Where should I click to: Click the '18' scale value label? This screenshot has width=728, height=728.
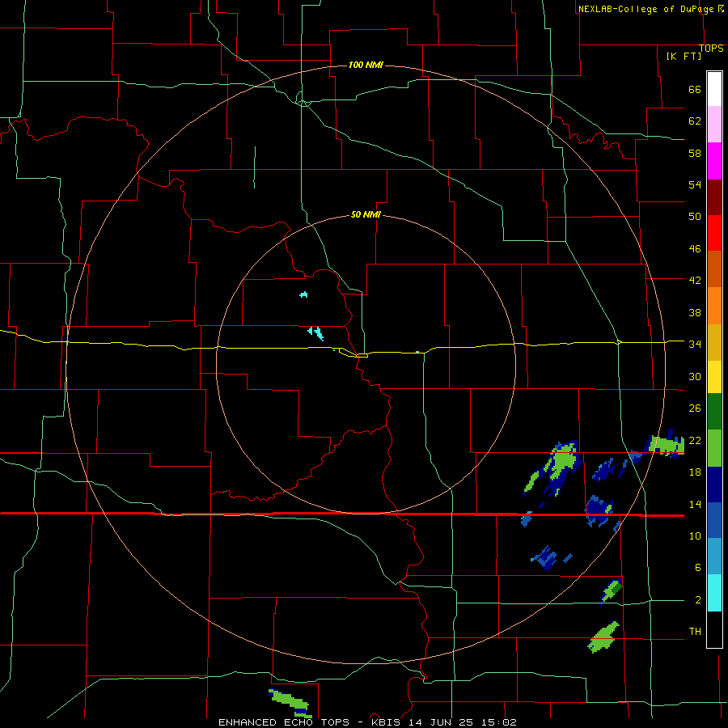pyautogui.click(x=695, y=472)
